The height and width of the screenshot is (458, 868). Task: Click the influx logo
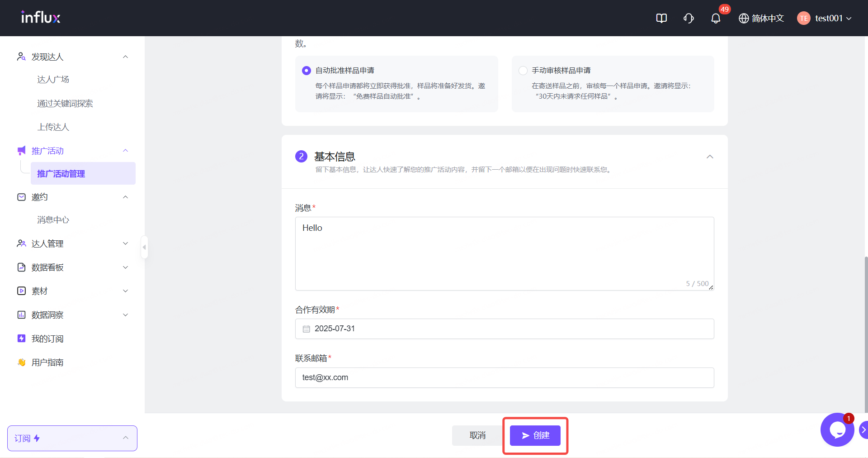tap(41, 18)
